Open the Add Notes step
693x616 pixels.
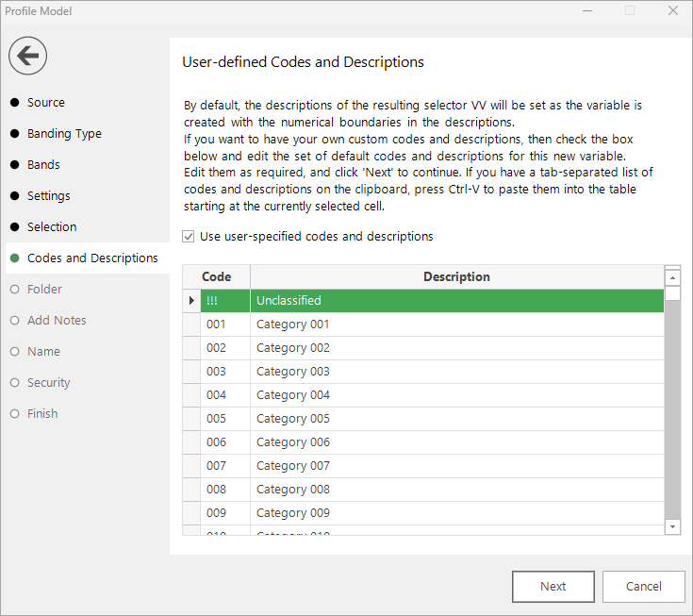pos(57,320)
